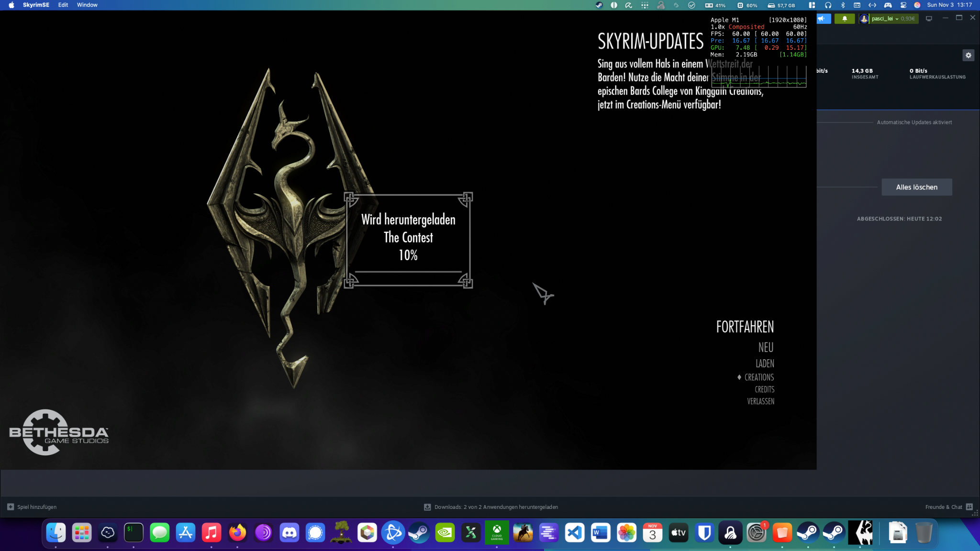
Task: Choose NEU to start new game
Action: 766,347
